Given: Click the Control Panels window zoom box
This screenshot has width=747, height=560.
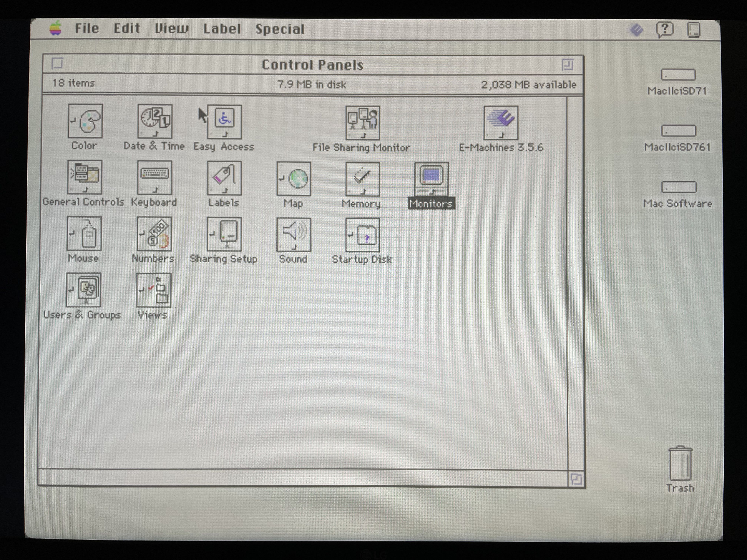Looking at the screenshot, I should pyautogui.click(x=568, y=64).
